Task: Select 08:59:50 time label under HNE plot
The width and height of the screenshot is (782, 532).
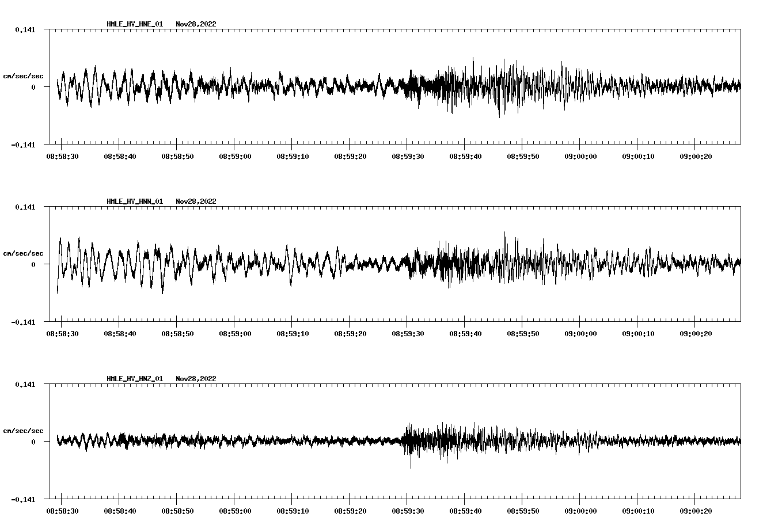Action: (523, 156)
